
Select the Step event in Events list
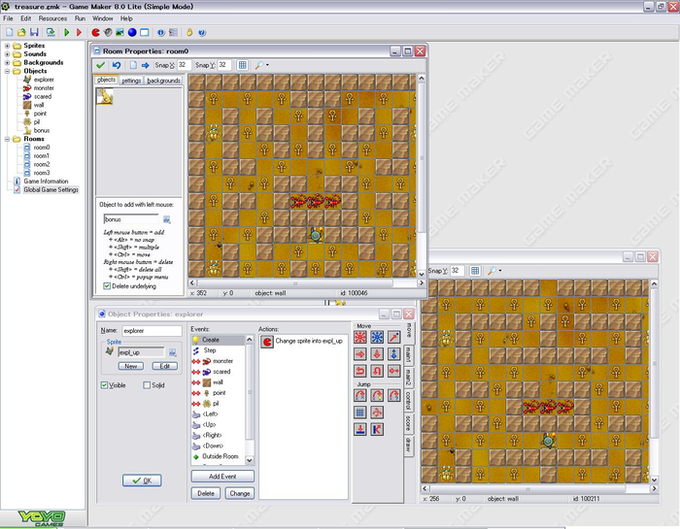[210, 350]
